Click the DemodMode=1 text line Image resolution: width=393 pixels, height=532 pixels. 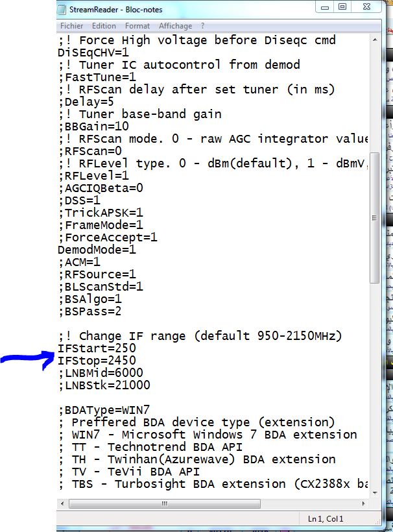click(x=97, y=250)
